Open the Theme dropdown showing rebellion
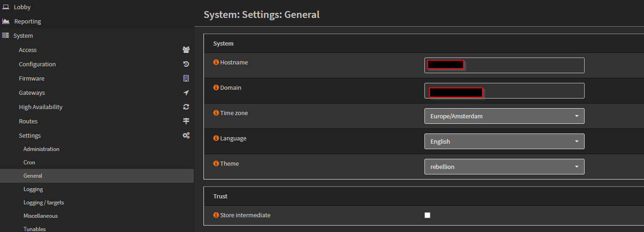The width and height of the screenshot is (644, 232). pos(504,167)
